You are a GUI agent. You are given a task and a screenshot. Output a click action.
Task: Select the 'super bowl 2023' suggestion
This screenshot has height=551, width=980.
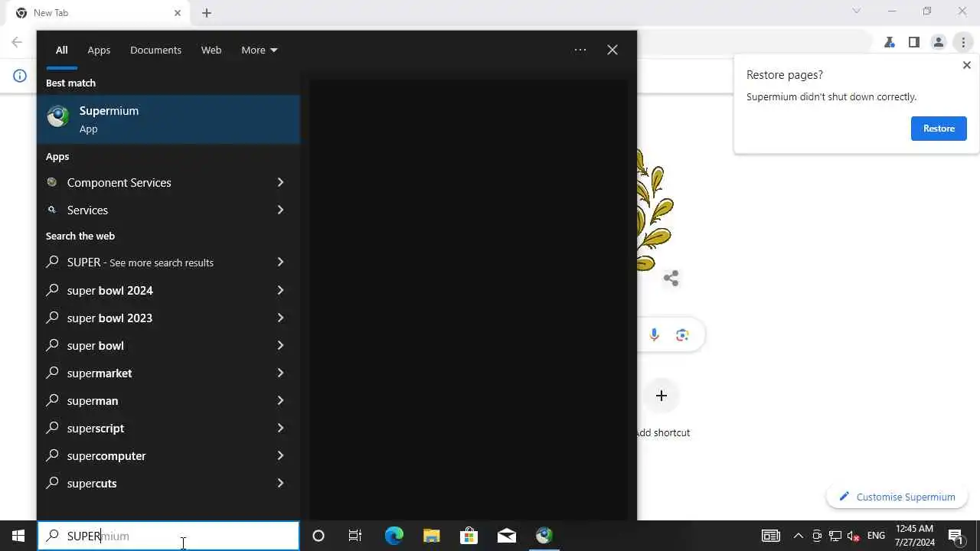[168, 318]
